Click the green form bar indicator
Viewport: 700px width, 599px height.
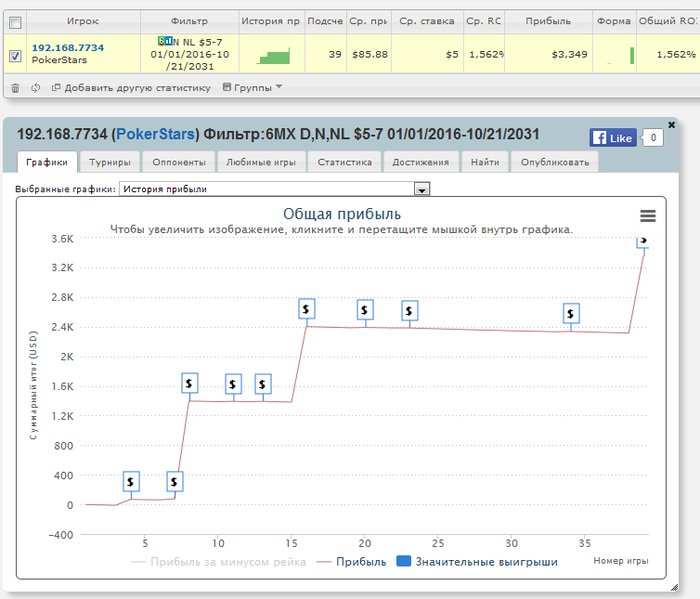[x=632, y=55]
